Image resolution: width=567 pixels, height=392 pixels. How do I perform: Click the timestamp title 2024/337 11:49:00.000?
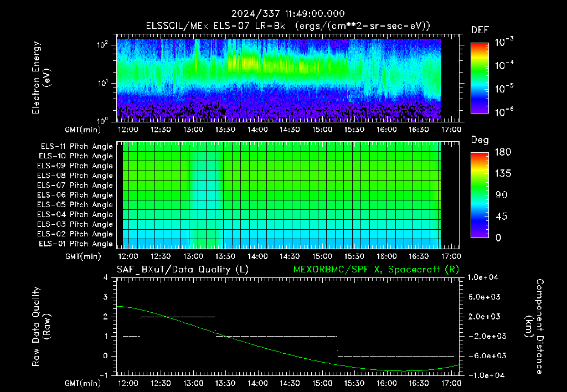pyautogui.click(x=288, y=14)
